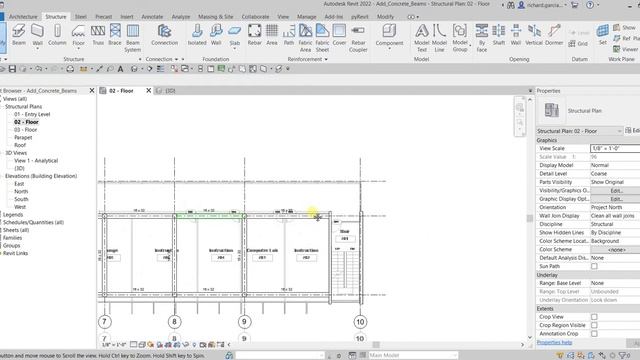Open the Properties help link
This screenshot has width=640, height=360.
coord(554,342)
